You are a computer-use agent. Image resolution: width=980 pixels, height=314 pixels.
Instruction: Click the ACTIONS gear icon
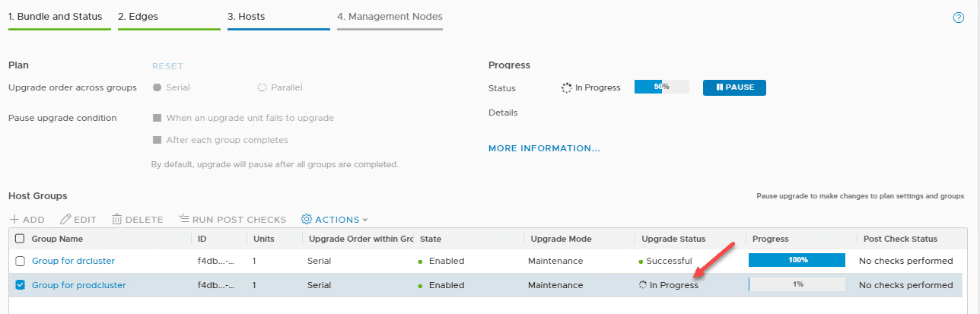pos(307,219)
